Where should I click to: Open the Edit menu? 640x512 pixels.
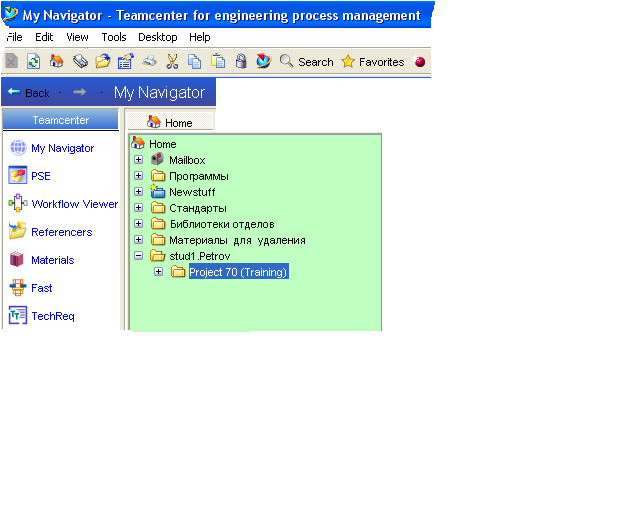[x=44, y=37]
